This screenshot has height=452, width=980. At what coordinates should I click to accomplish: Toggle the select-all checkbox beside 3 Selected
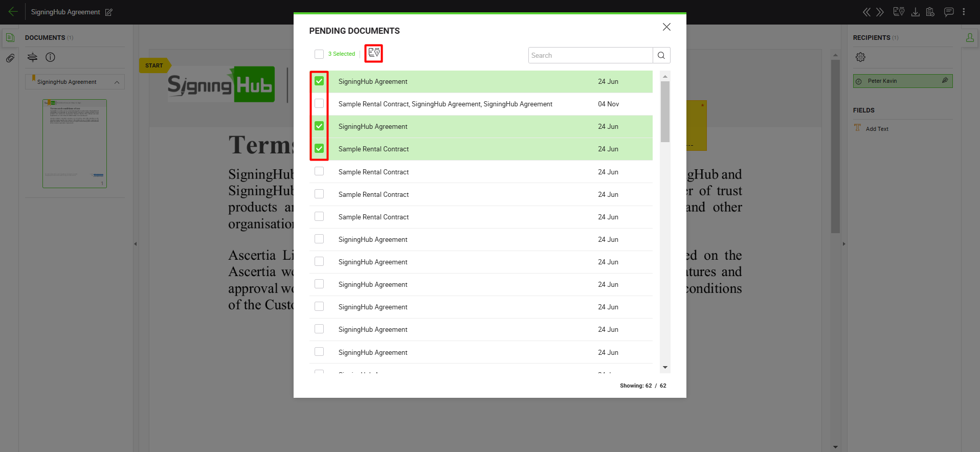(x=319, y=54)
